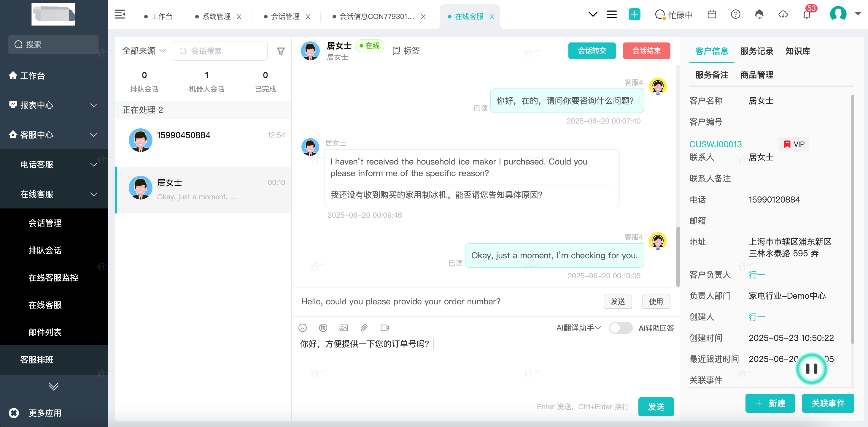Click in the sidebar 搜索 field
The image size is (868, 427).
click(x=53, y=45)
